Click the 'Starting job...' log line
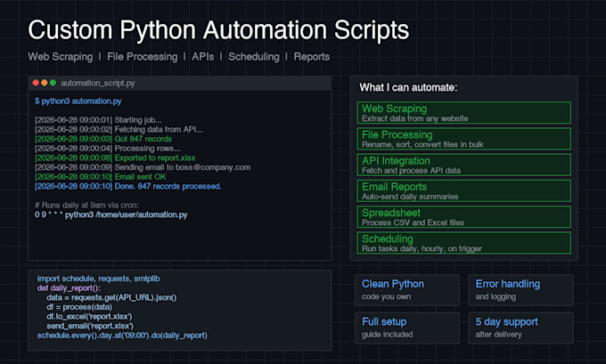Image resolution: width=606 pixels, height=364 pixels. 98,120
